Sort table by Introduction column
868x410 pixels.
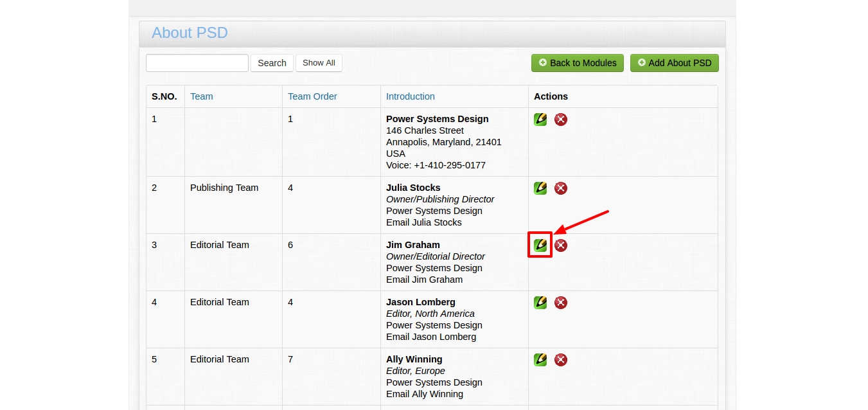(x=411, y=96)
